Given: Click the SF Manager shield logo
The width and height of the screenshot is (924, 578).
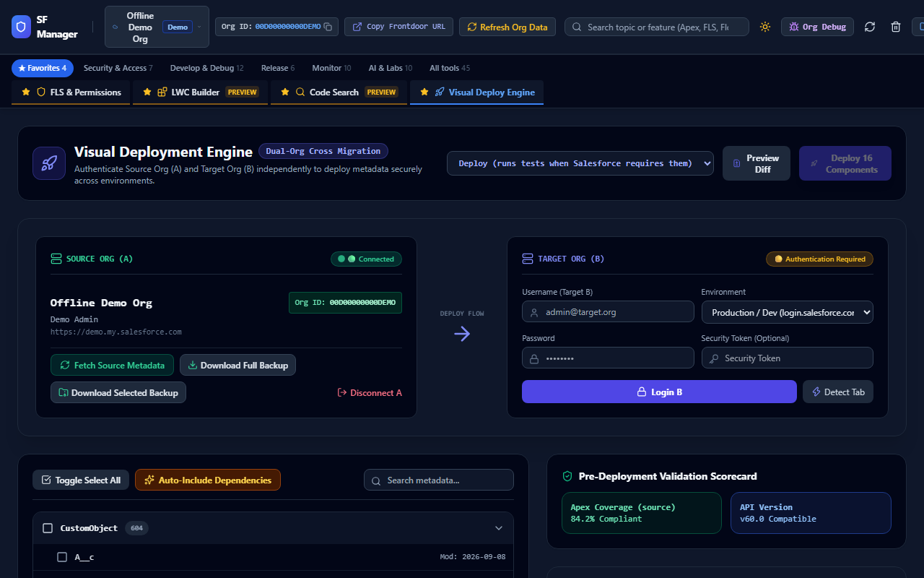Looking at the screenshot, I should [21, 27].
